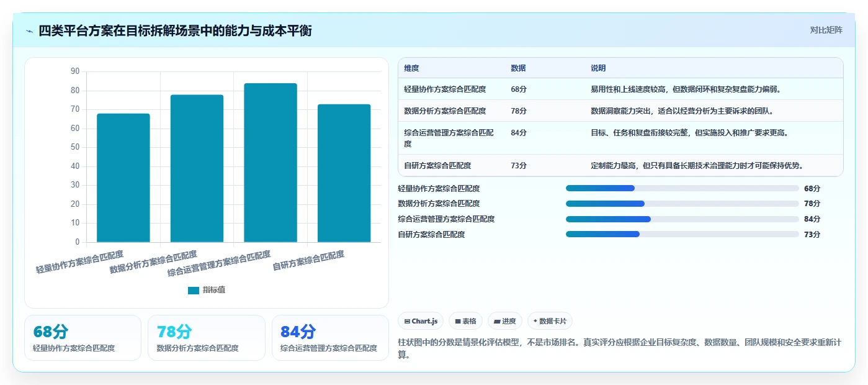
Task: Click the y-axis value 50
Action: coord(75,147)
